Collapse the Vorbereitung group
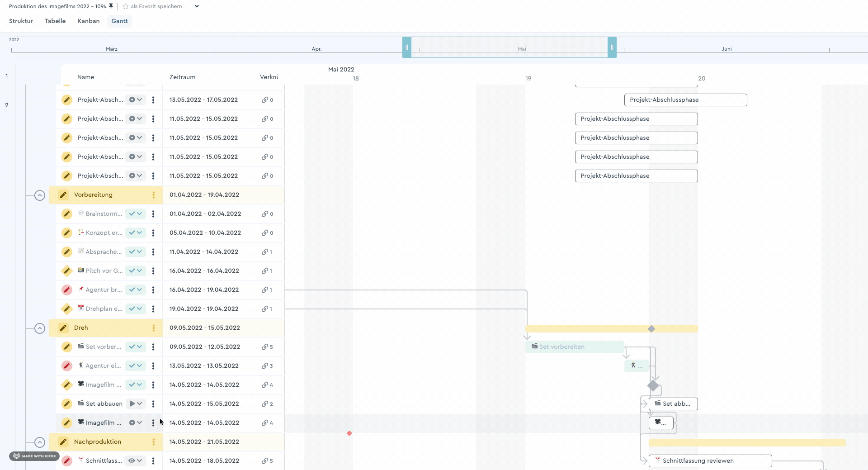 tap(40, 195)
